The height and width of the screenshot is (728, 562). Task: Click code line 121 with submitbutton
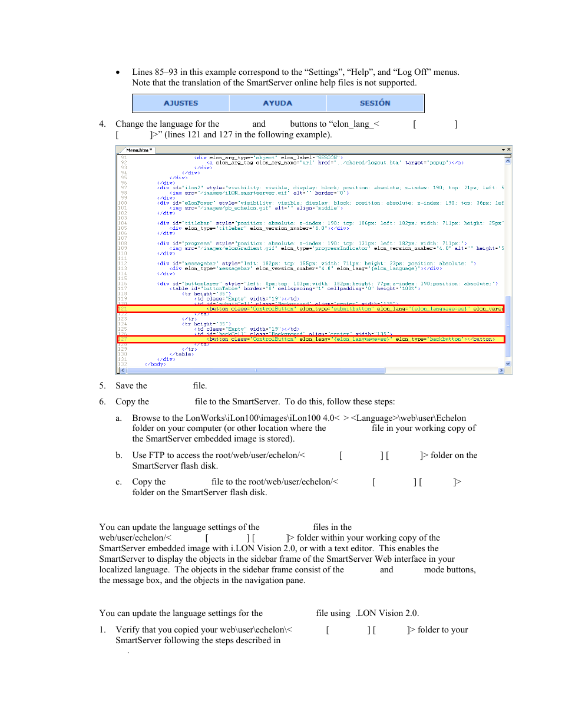(x=310, y=309)
